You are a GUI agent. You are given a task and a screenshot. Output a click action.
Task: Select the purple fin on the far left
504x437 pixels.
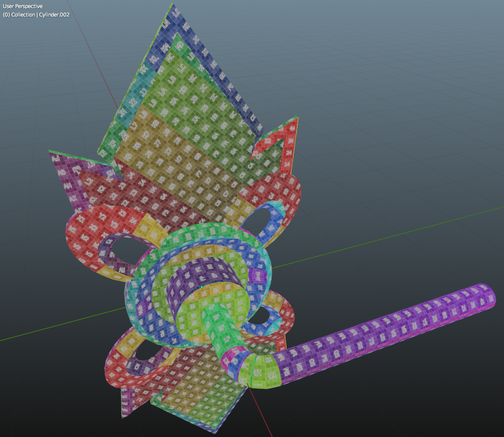tap(66, 174)
